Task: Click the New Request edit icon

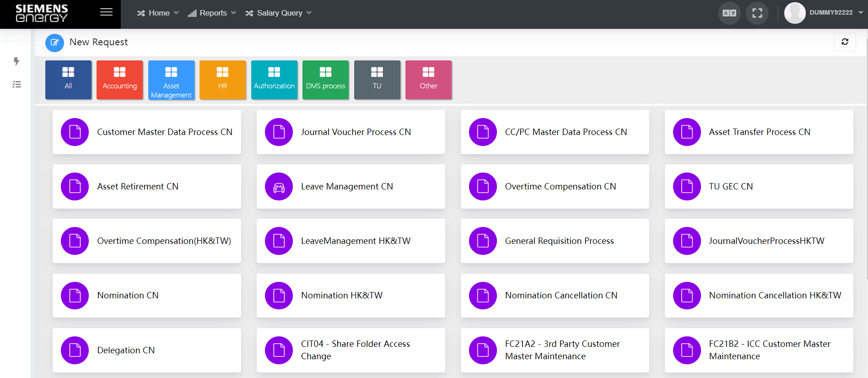Action: 54,43
